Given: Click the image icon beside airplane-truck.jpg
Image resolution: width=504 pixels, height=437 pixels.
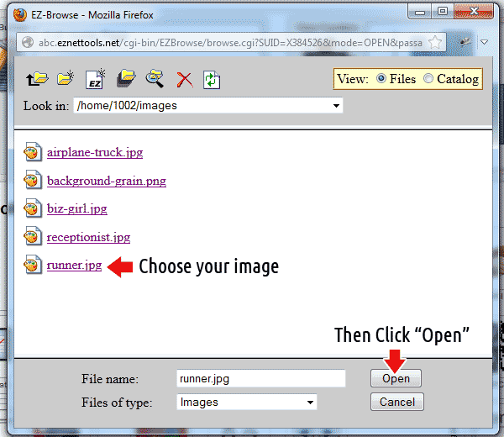Looking at the screenshot, I should [32, 153].
